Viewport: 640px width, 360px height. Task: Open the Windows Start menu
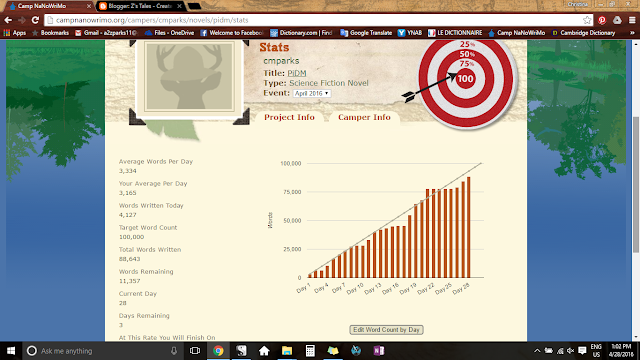tap(11, 351)
